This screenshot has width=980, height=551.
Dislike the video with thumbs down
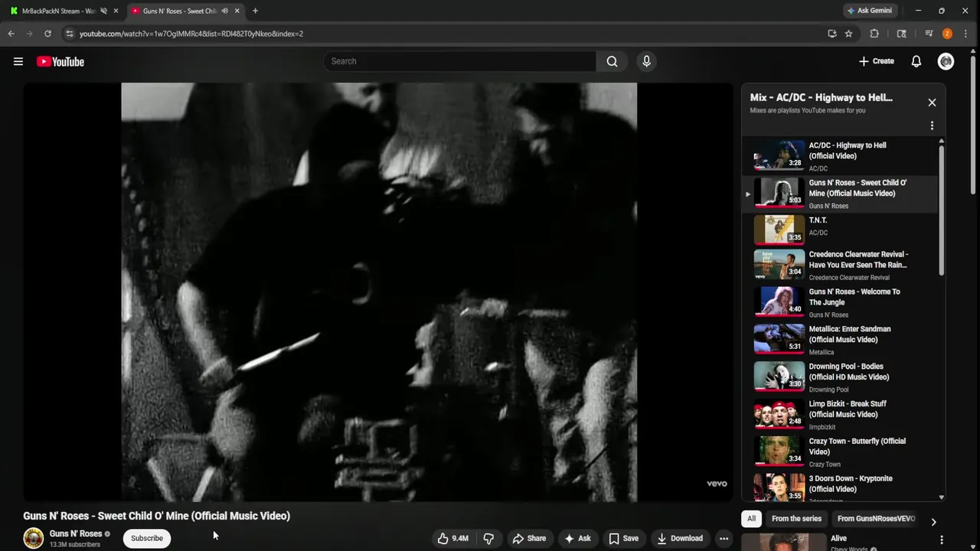tap(488, 538)
